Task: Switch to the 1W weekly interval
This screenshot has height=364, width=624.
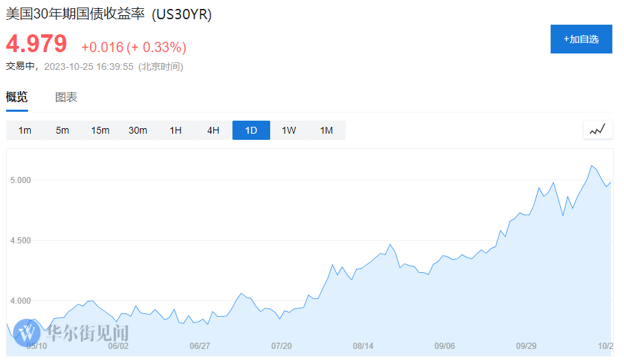Action: pos(289,130)
